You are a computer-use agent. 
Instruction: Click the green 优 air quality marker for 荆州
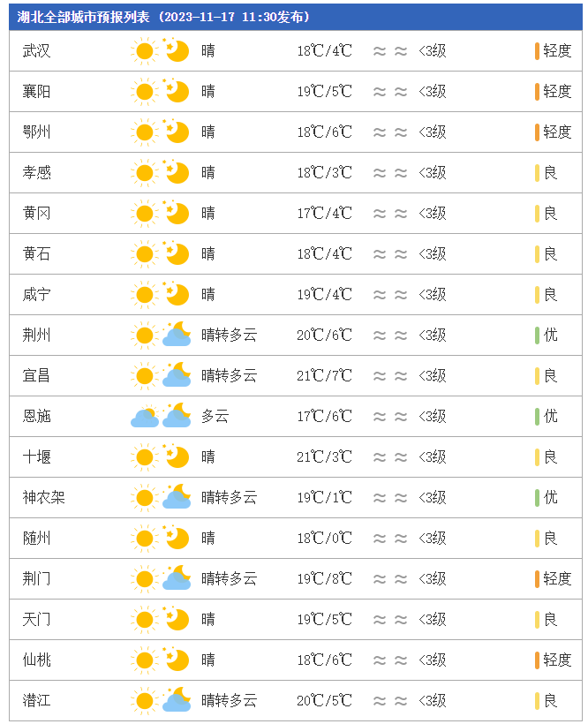[x=537, y=336]
